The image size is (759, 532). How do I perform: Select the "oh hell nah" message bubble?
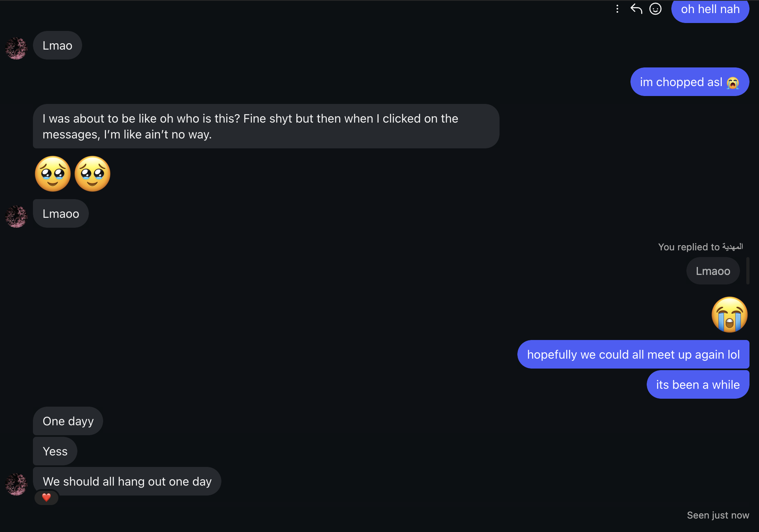tap(710, 10)
